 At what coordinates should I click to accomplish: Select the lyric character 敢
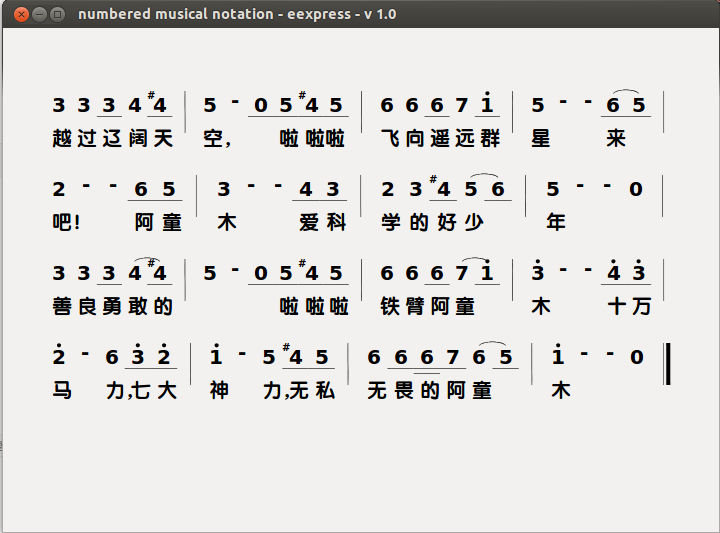tap(138, 306)
